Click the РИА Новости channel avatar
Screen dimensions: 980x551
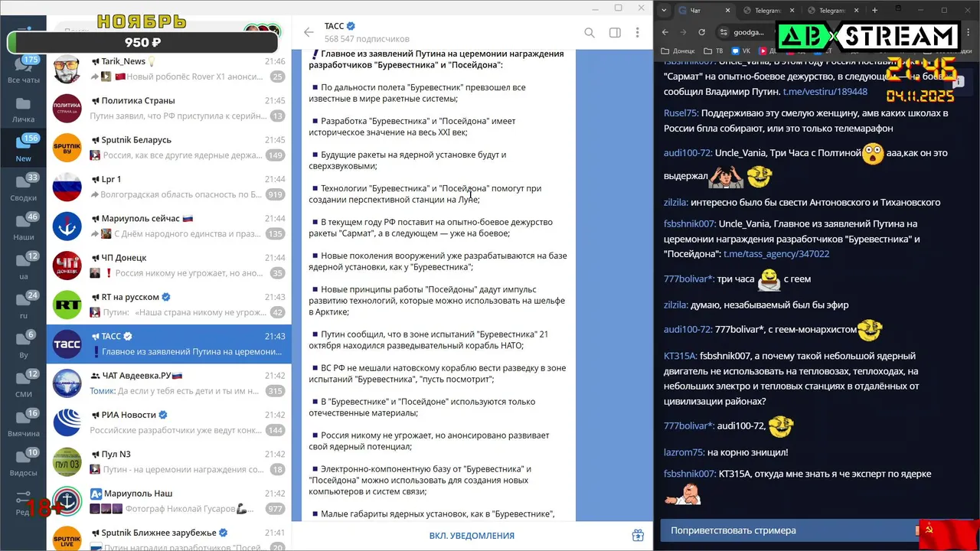point(67,422)
